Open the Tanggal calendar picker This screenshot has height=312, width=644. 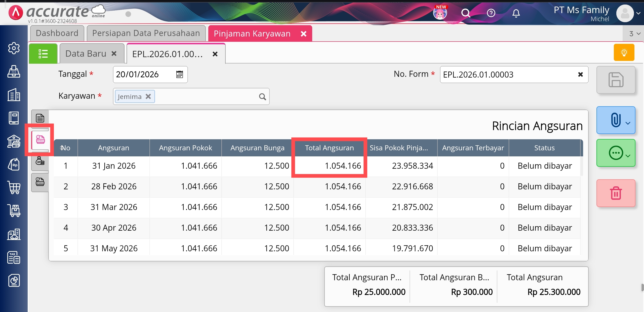pyautogui.click(x=179, y=75)
